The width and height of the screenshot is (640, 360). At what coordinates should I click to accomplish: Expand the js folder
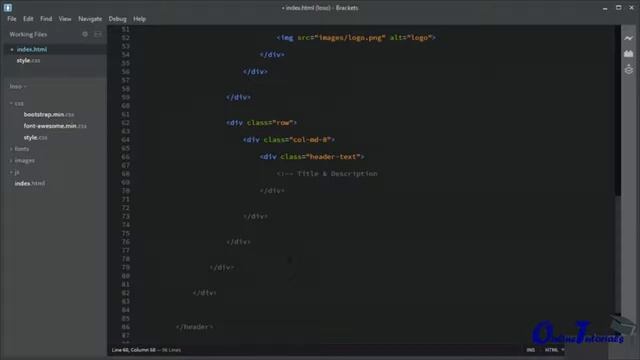(x=15, y=172)
